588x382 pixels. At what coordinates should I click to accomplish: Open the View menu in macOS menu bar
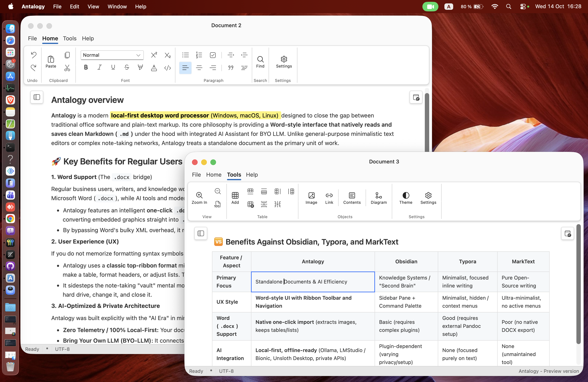click(x=93, y=6)
